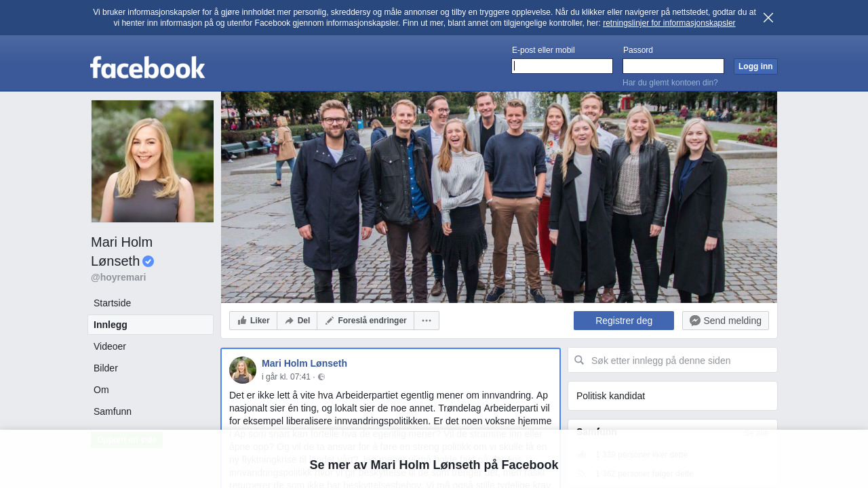
Task: Click Foreslå endringer pencil button
Action: [x=366, y=321]
